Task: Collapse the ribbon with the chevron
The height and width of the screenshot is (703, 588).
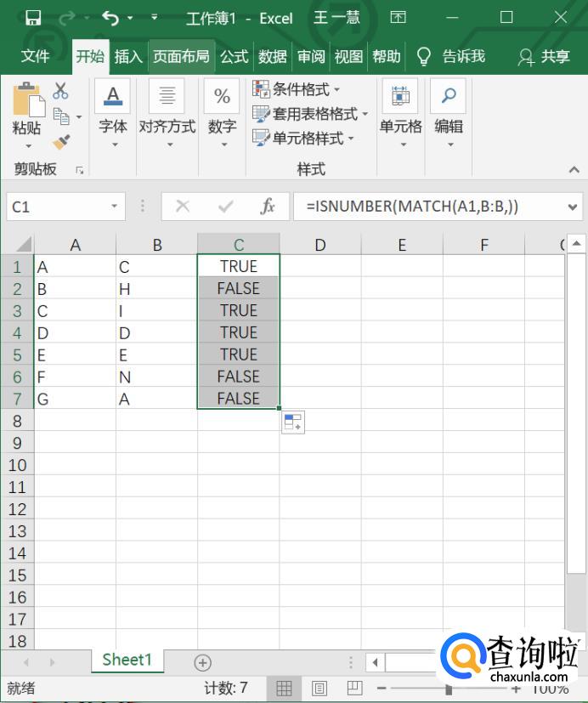Action: tap(574, 169)
